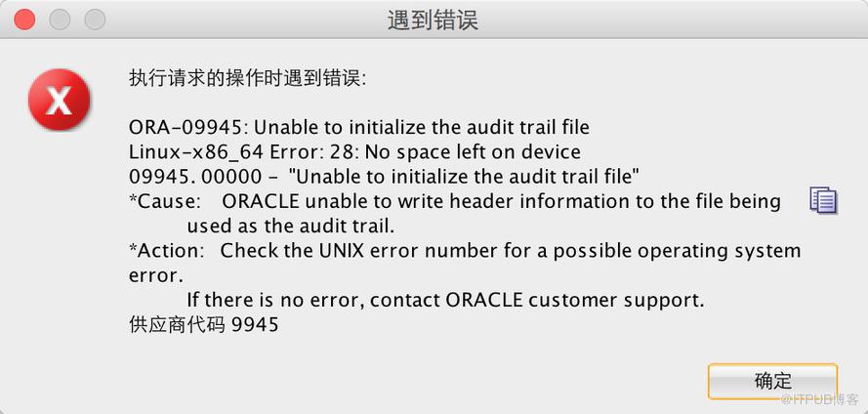Image resolution: width=868 pixels, height=414 pixels.
Task: Click the gray minimize button in the title bar
Action: pyautogui.click(x=60, y=20)
